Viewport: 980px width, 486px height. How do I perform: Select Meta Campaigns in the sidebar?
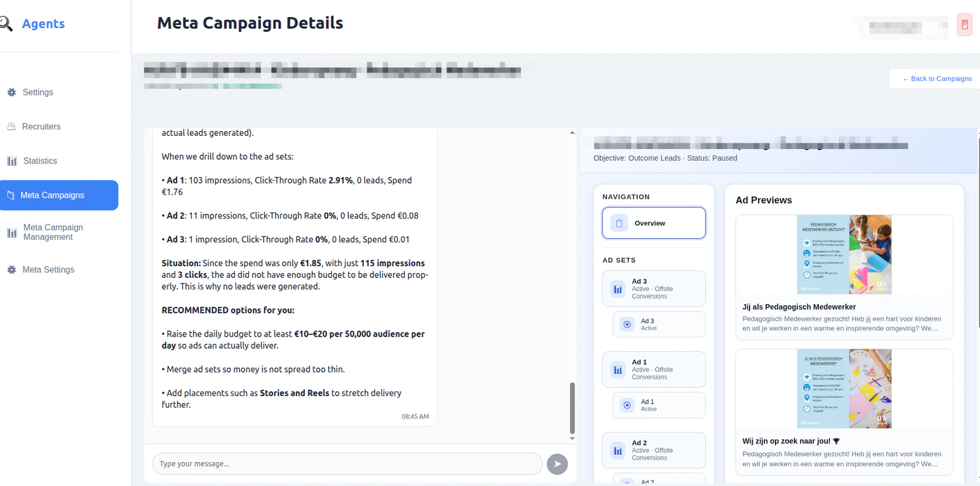59,195
